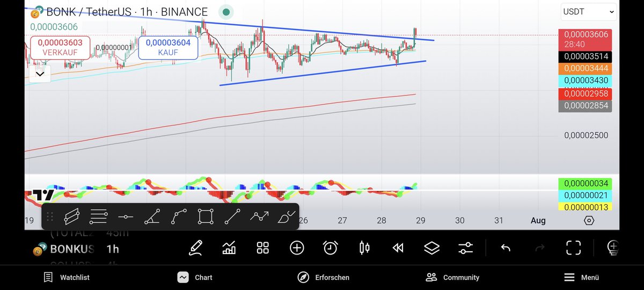Select the 0,00003606 current price label
Viewport: 644px width, 290px height.
(x=585, y=39)
